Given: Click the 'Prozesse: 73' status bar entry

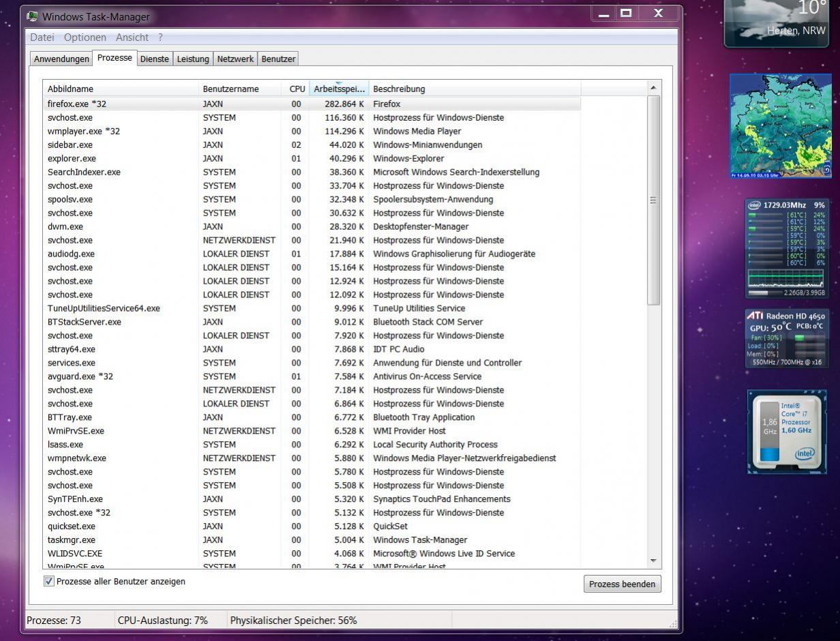Looking at the screenshot, I should tap(54, 621).
